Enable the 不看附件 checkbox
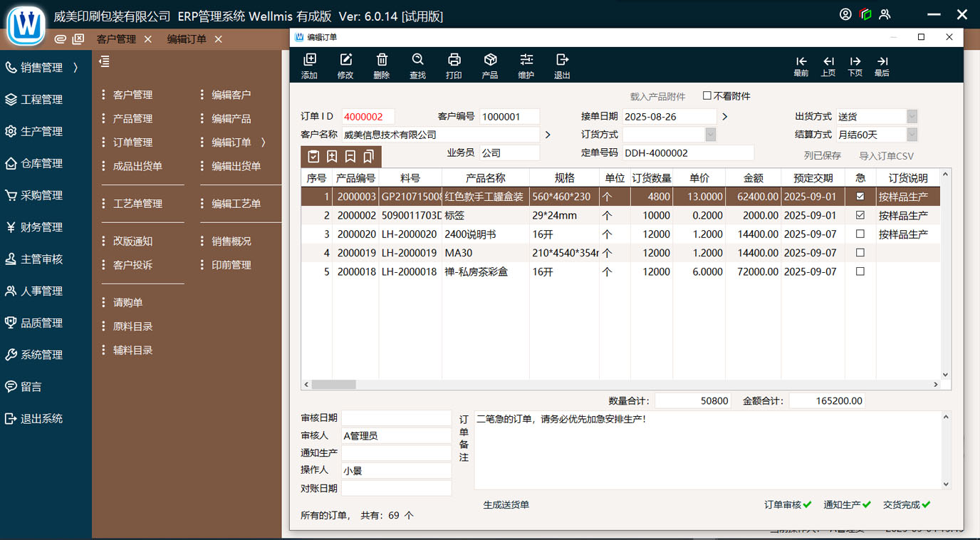 tap(707, 95)
